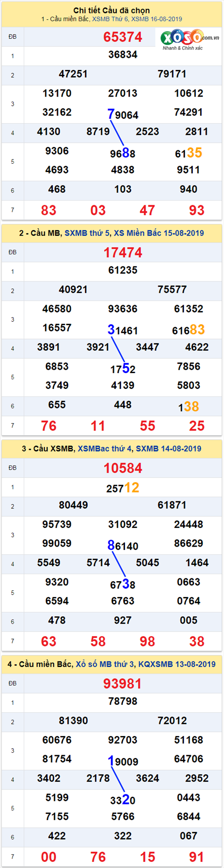This screenshot has width=224, height=868.
Task: Select second prize number 40921
Action: tap(73, 289)
